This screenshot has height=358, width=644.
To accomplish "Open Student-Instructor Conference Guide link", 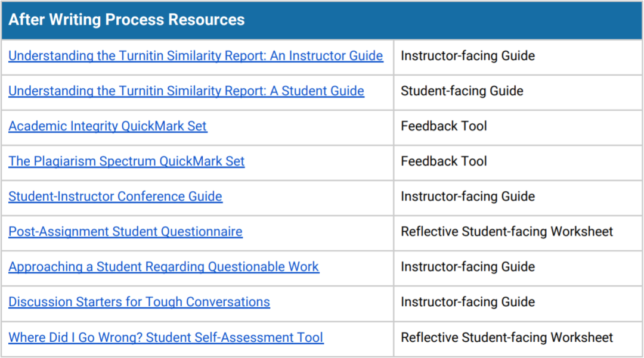I will (115, 197).
